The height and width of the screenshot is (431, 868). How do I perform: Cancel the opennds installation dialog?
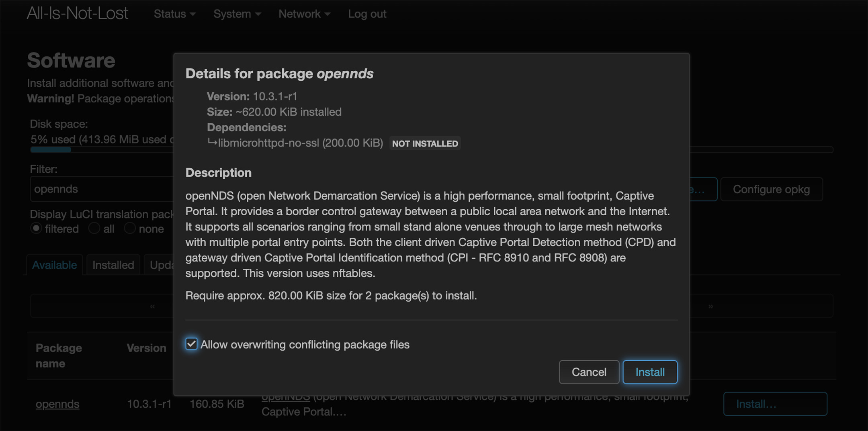click(589, 372)
